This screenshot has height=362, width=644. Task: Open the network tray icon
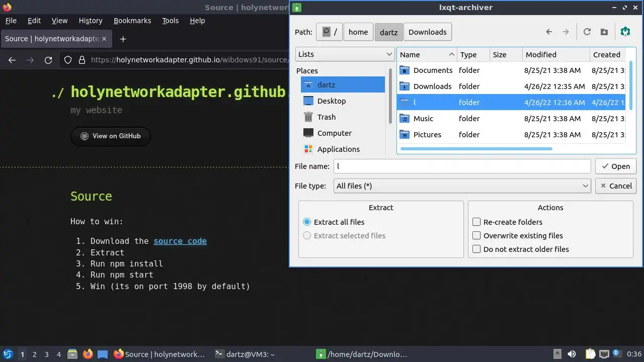point(604,354)
